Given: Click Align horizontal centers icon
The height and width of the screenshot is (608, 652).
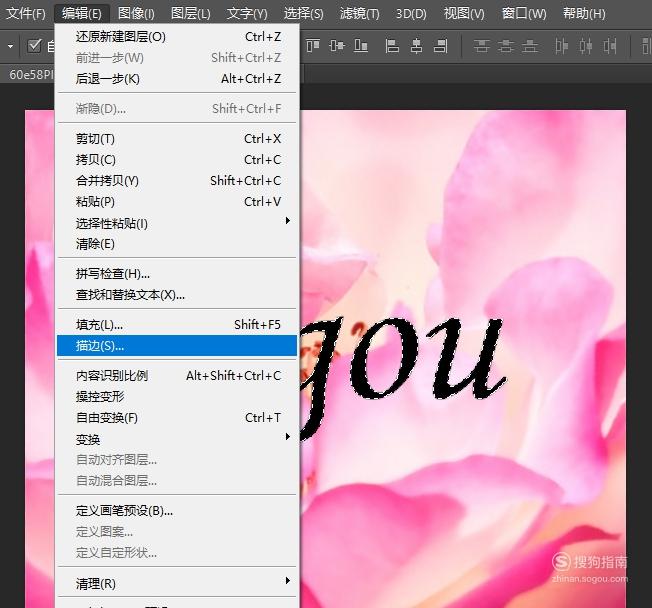Looking at the screenshot, I should point(416,46).
